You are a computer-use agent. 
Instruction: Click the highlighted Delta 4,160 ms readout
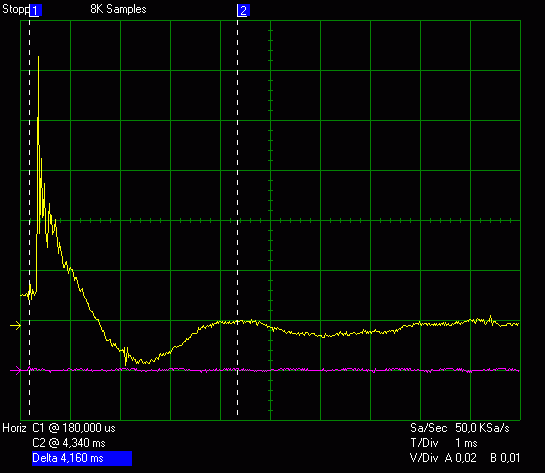point(82,458)
